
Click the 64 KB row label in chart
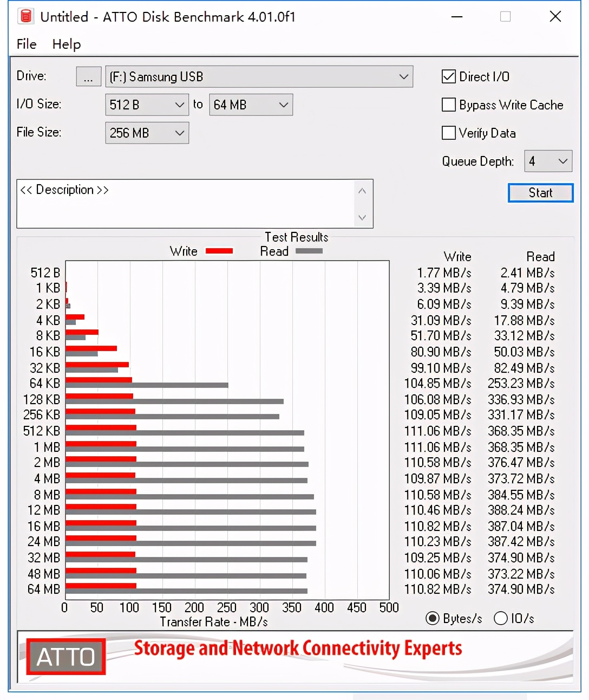pyautogui.click(x=45, y=383)
